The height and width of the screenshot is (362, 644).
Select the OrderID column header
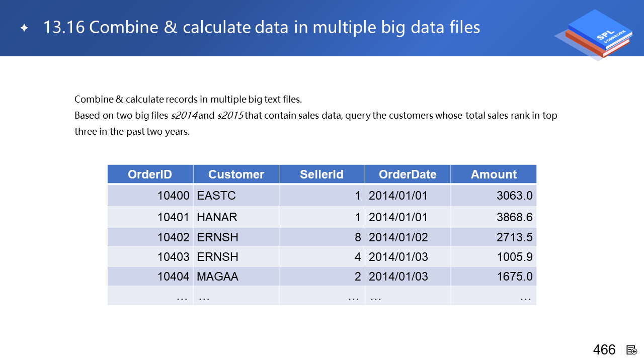tap(150, 174)
